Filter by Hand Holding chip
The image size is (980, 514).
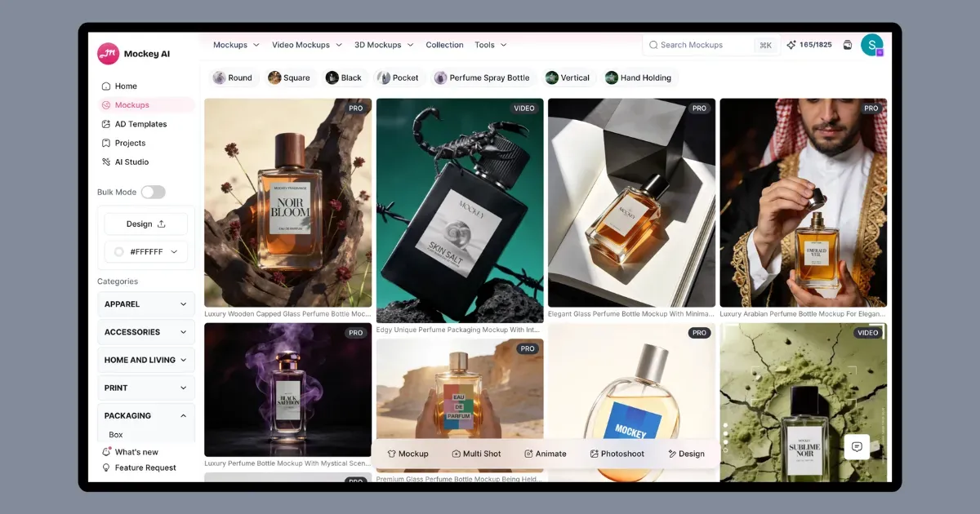[639, 78]
